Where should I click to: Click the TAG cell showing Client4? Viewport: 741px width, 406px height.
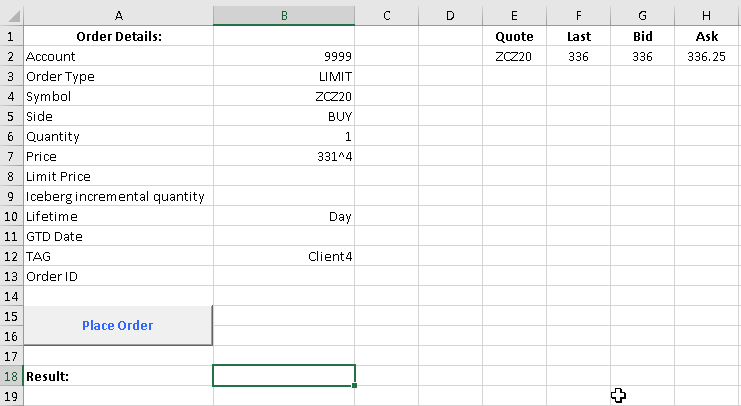coord(284,256)
